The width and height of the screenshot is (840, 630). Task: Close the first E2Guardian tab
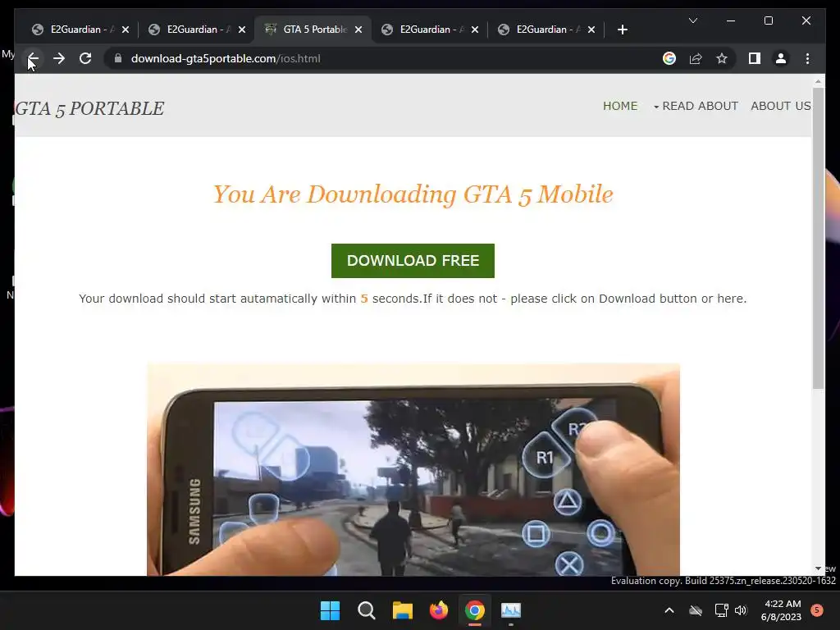click(126, 30)
